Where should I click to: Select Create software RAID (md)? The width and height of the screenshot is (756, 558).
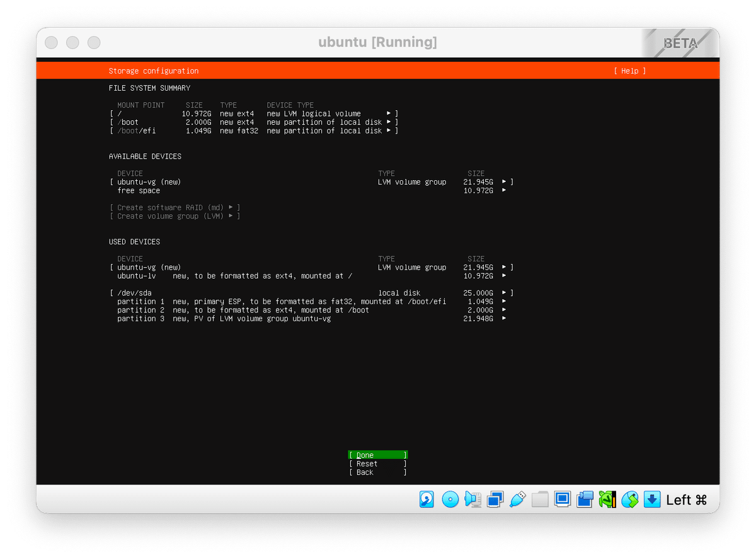(x=175, y=208)
